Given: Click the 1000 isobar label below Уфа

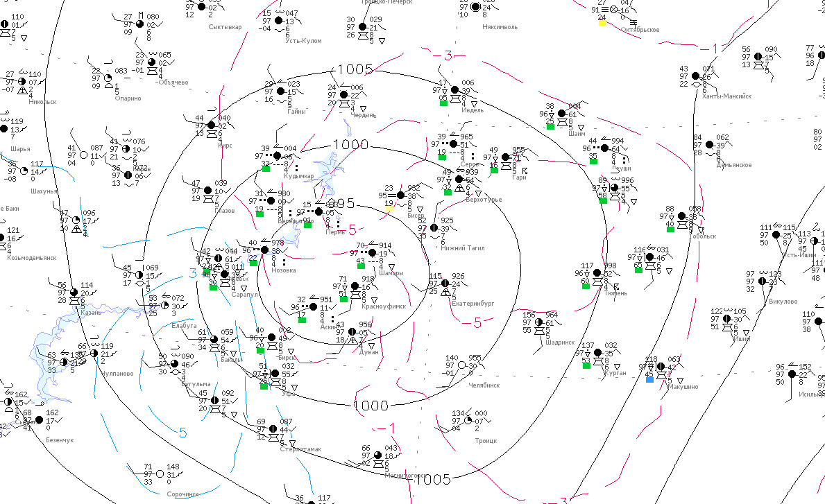Looking at the screenshot, I should (x=371, y=405).
